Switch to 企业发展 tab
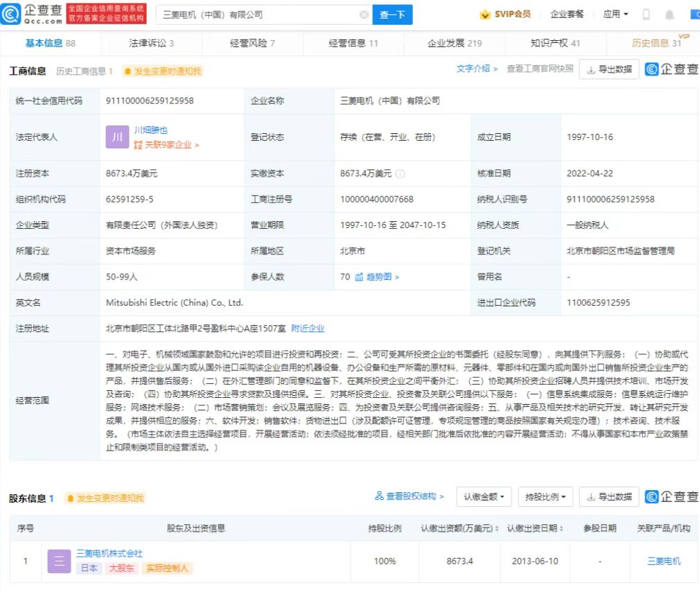 coord(455,43)
